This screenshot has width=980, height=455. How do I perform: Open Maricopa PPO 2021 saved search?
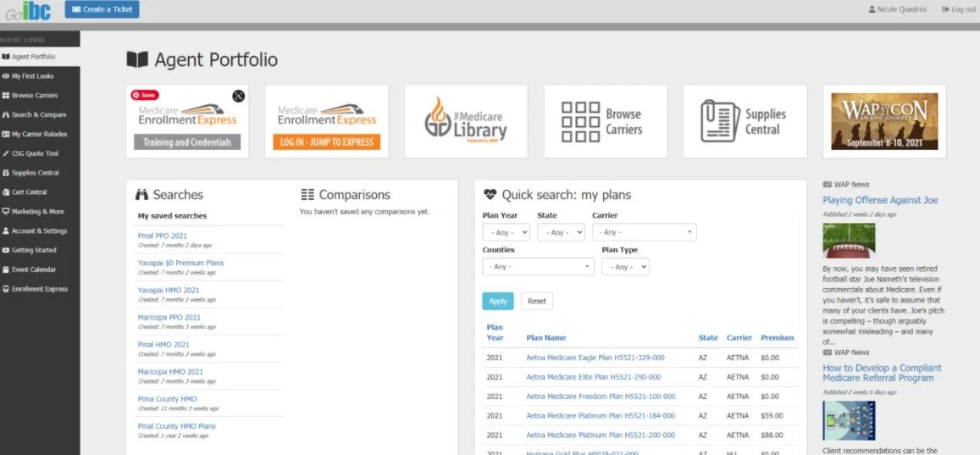169,318
